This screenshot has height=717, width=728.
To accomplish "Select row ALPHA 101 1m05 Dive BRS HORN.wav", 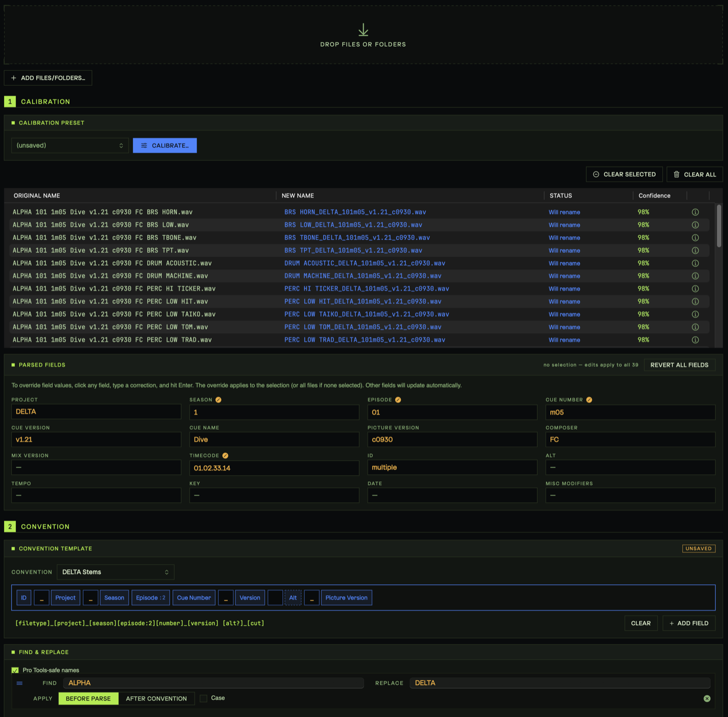I will [x=359, y=212].
